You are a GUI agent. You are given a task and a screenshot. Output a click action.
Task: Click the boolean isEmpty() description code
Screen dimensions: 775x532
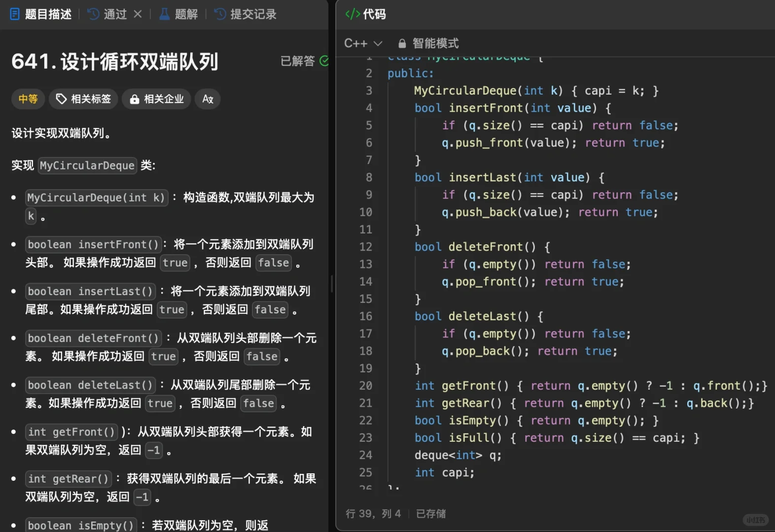coord(81,526)
